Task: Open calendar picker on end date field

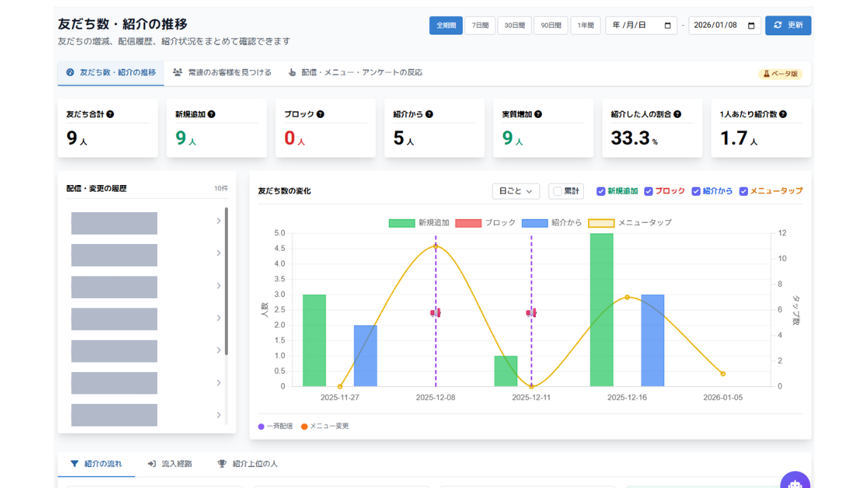Action: (751, 26)
